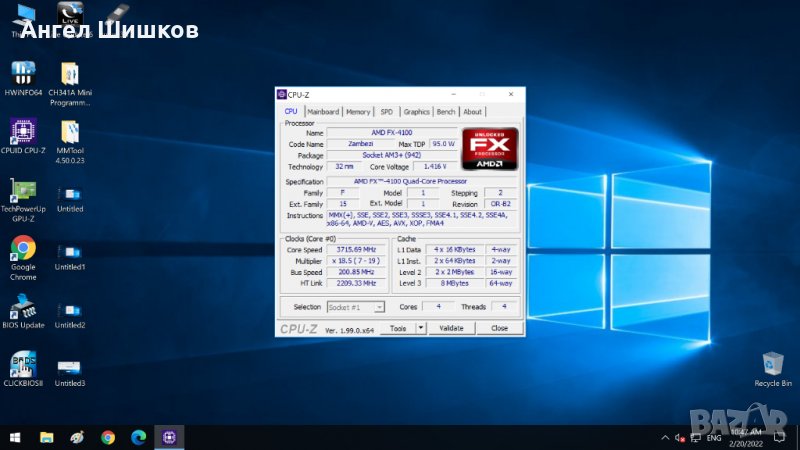Click Microsoft Edge in the taskbar
800x450 pixels.
coord(138,437)
